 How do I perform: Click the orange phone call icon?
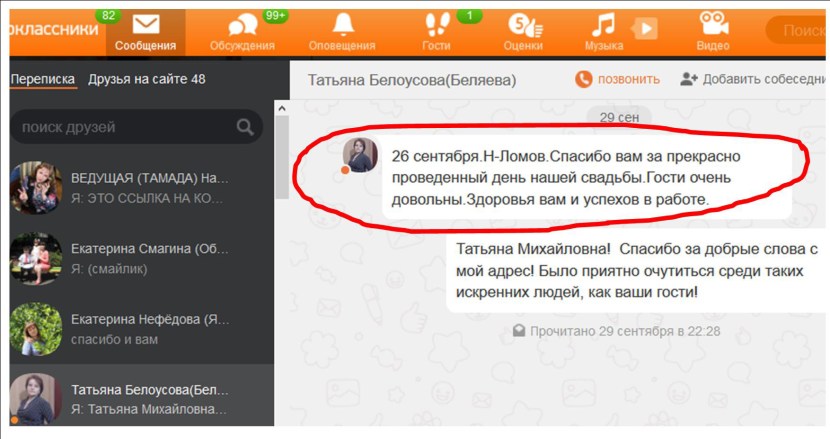click(583, 79)
